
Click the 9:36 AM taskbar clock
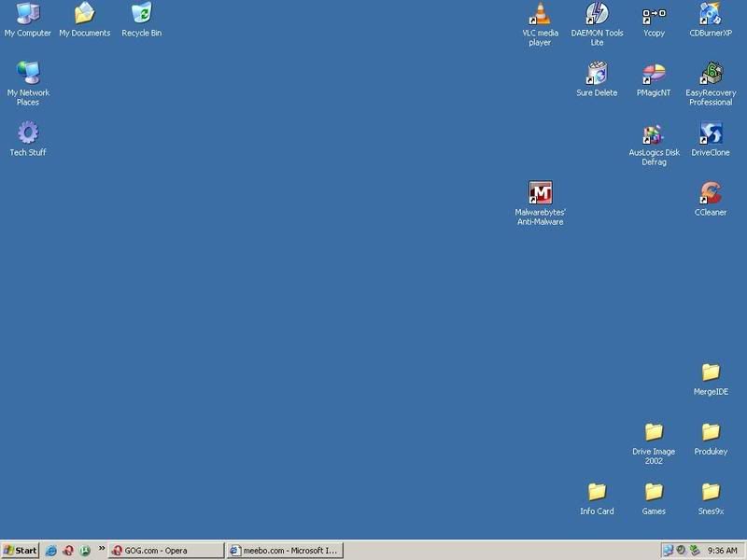coord(722,551)
